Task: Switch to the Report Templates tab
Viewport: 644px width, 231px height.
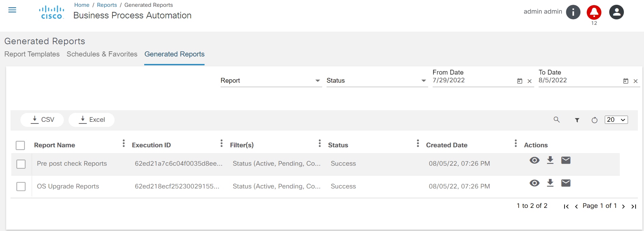Action: 32,54
